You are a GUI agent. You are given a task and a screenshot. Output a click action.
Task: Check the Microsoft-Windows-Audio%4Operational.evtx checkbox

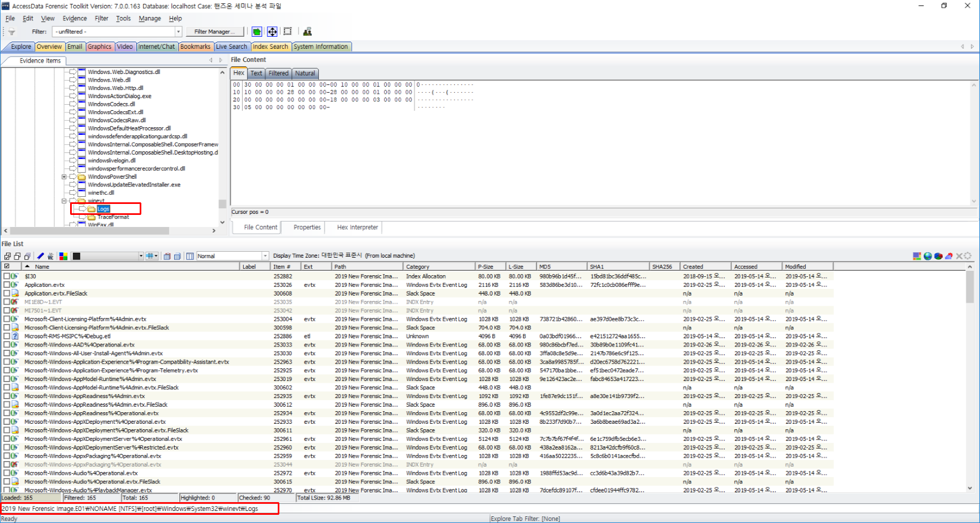[x=7, y=473]
